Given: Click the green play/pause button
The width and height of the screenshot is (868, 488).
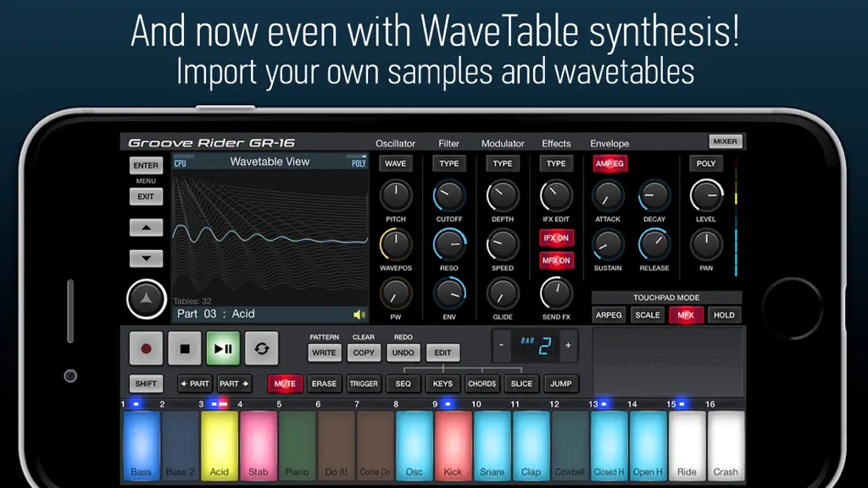Looking at the screenshot, I should coord(223,348).
